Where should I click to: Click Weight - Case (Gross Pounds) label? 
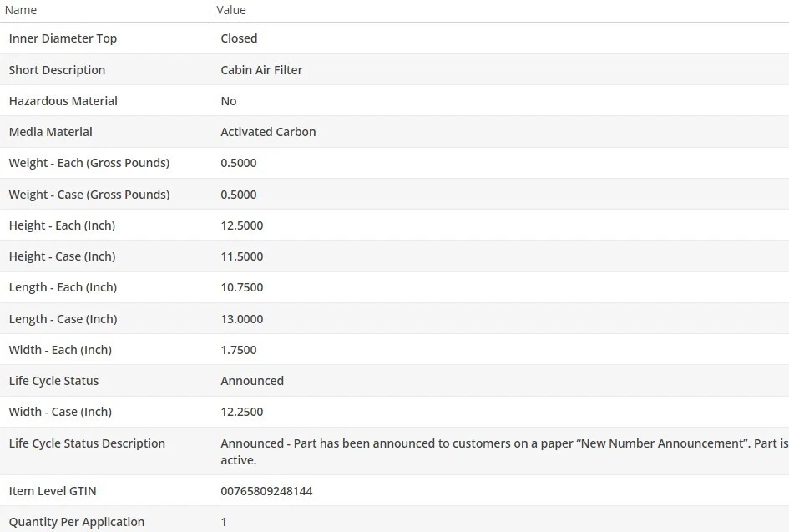click(89, 195)
